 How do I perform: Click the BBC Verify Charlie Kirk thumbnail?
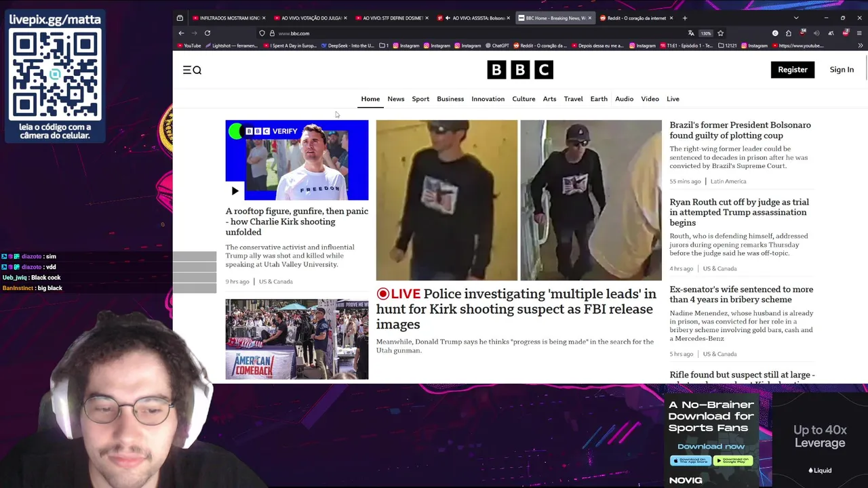[297, 160]
